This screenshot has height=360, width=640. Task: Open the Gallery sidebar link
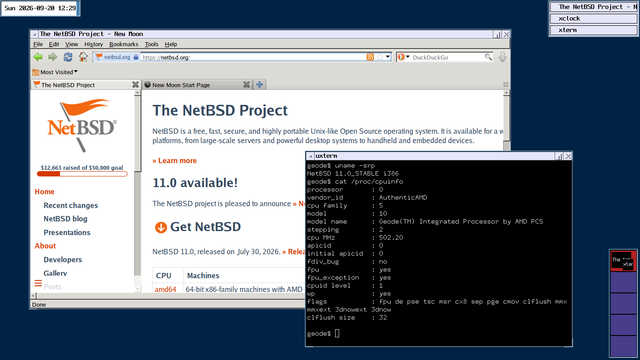pyautogui.click(x=55, y=273)
